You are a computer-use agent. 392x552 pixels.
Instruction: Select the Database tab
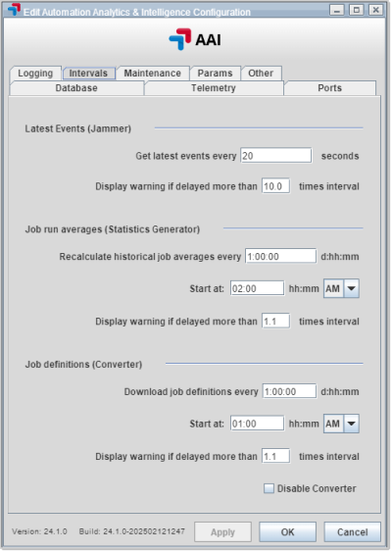pos(76,88)
